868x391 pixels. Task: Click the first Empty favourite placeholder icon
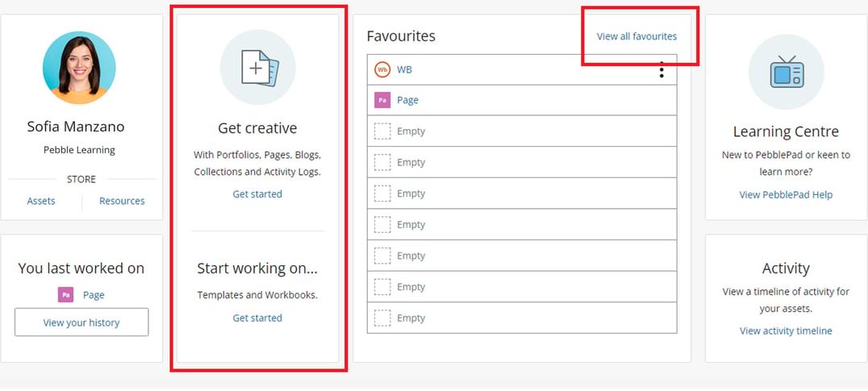[382, 131]
